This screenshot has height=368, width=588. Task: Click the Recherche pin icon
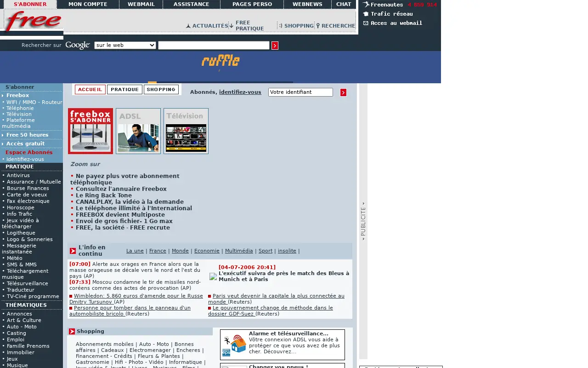318,26
